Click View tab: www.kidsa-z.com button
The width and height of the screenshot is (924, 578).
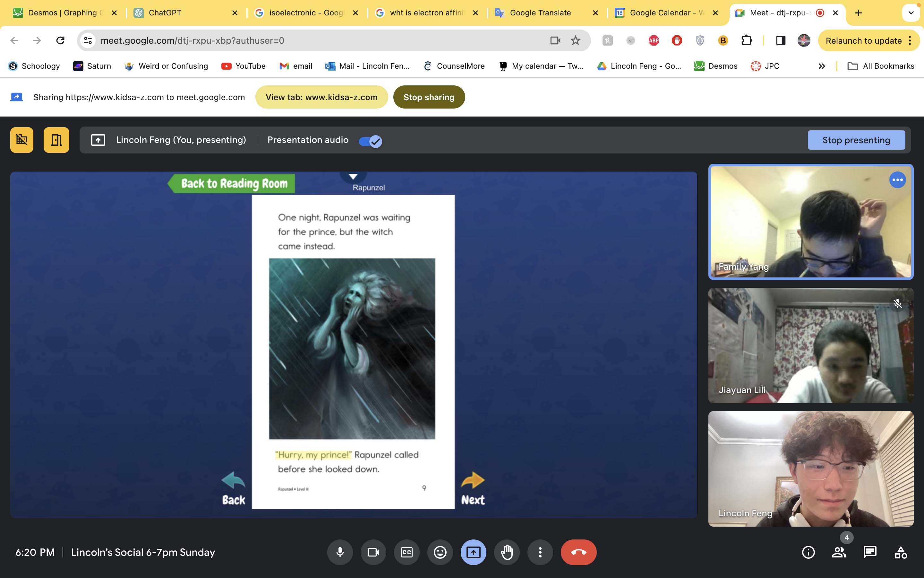pyautogui.click(x=321, y=97)
